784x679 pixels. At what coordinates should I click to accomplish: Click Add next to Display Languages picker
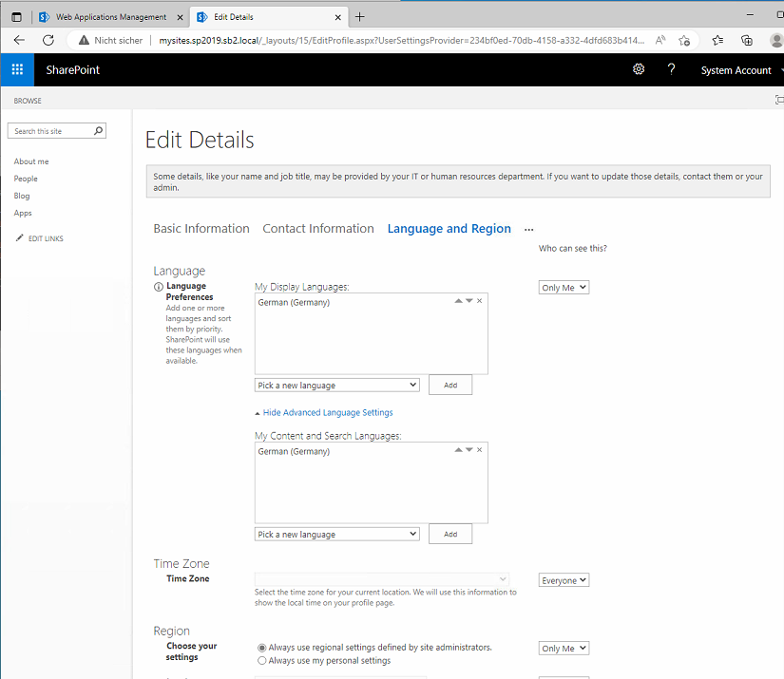tap(450, 385)
